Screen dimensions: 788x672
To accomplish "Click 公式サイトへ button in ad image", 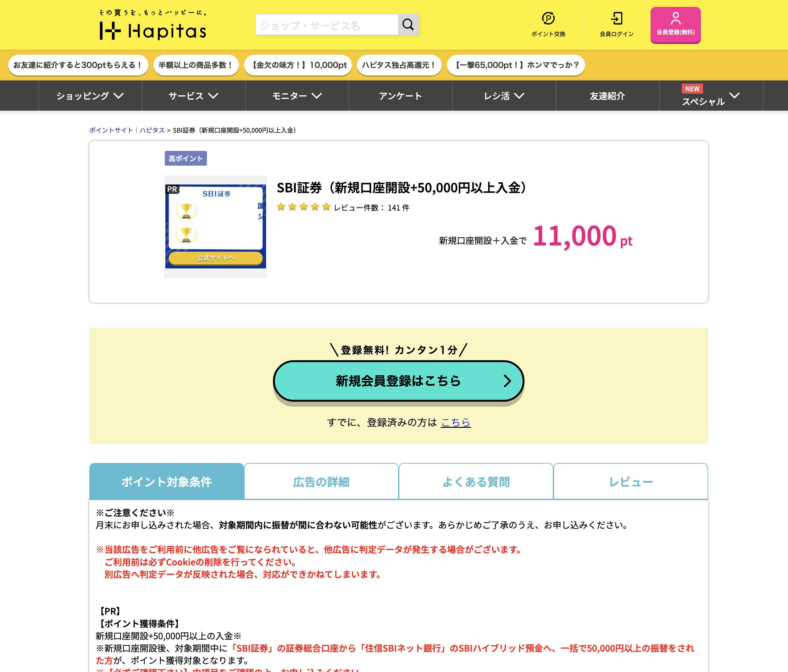I will [x=216, y=258].
